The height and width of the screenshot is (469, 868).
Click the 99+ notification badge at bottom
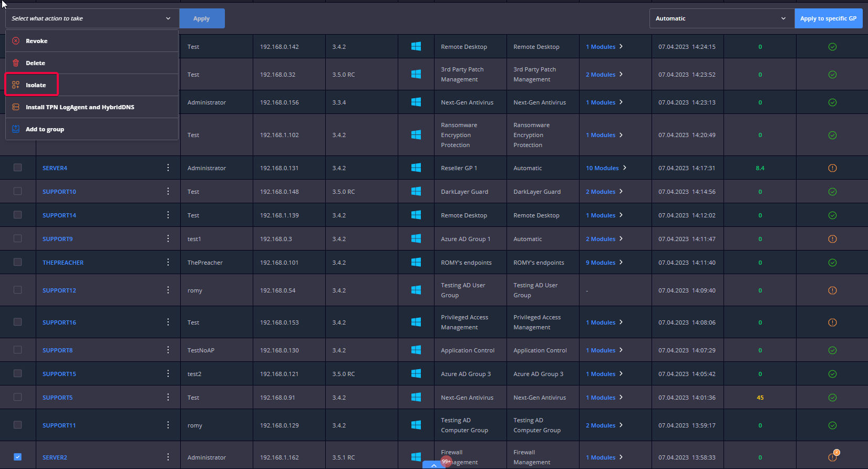coord(446,462)
